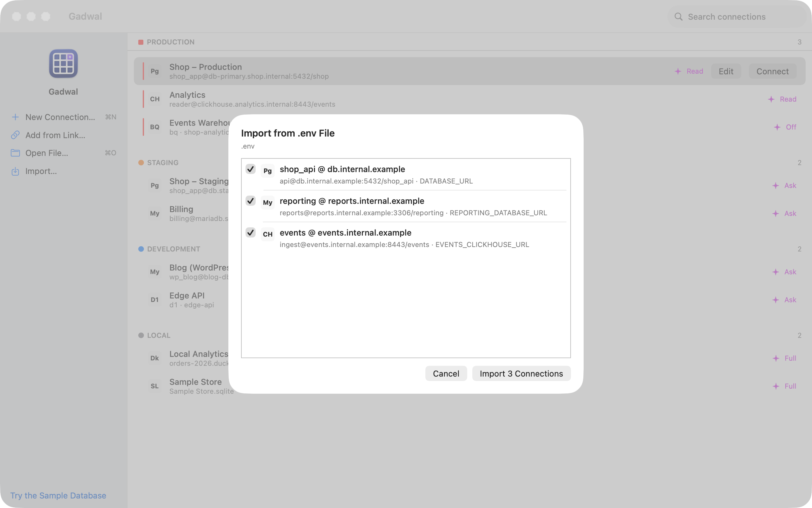
Task: Click Import 3 Connections button
Action: (x=521, y=373)
